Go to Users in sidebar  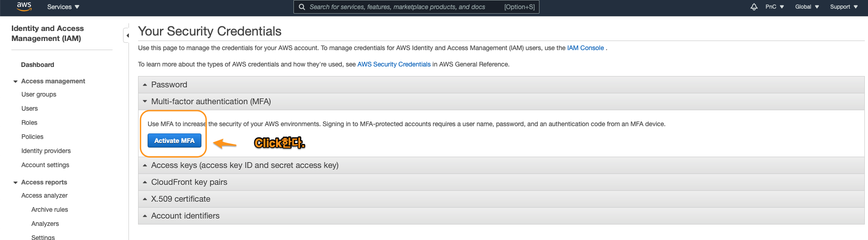[30, 108]
